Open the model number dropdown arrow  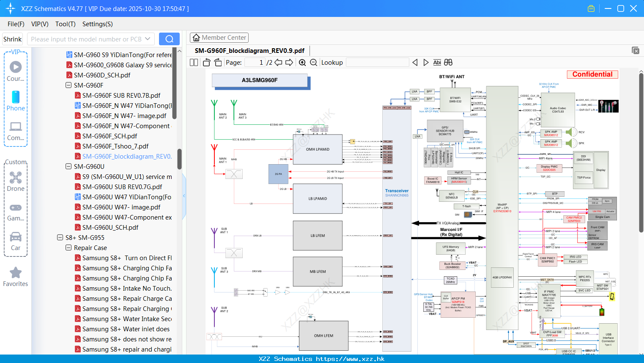point(148,39)
